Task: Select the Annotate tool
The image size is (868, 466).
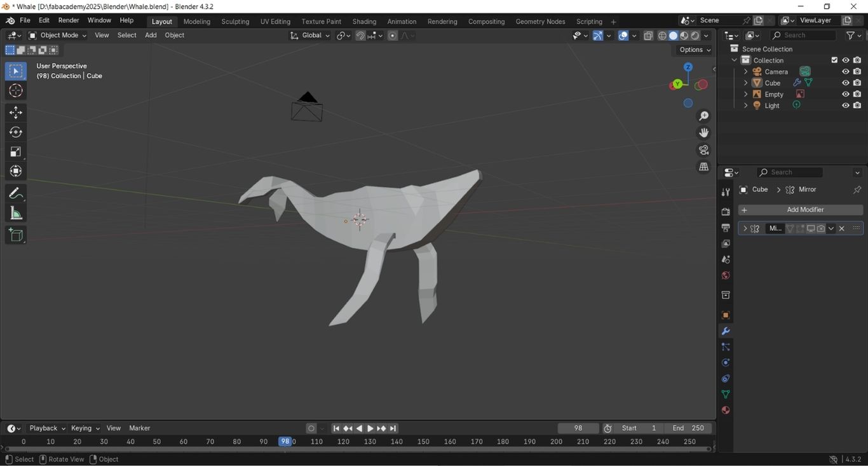Action: tap(16, 193)
